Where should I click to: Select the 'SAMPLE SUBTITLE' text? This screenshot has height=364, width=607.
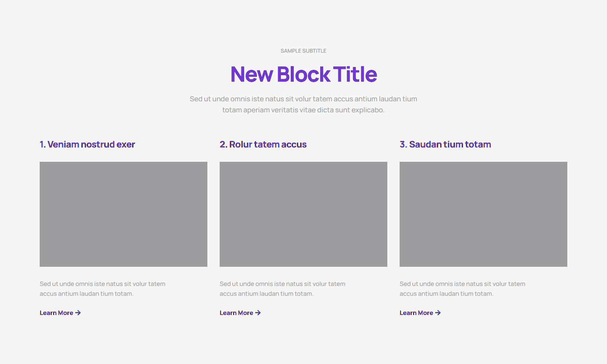coord(303,51)
